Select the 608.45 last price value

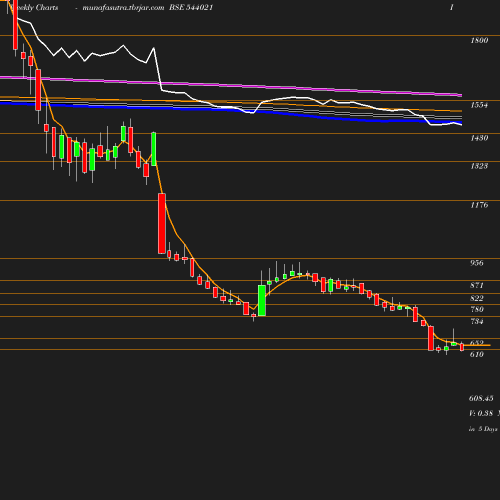coord(481,398)
